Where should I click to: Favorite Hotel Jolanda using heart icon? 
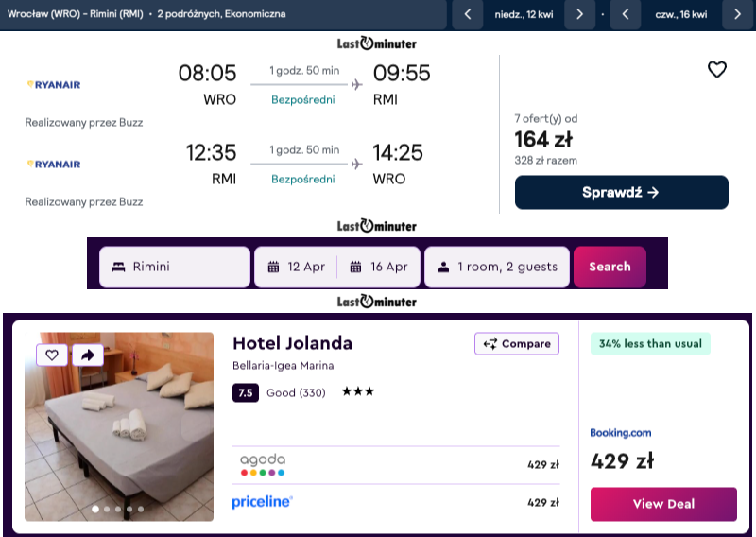[x=52, y=355]
